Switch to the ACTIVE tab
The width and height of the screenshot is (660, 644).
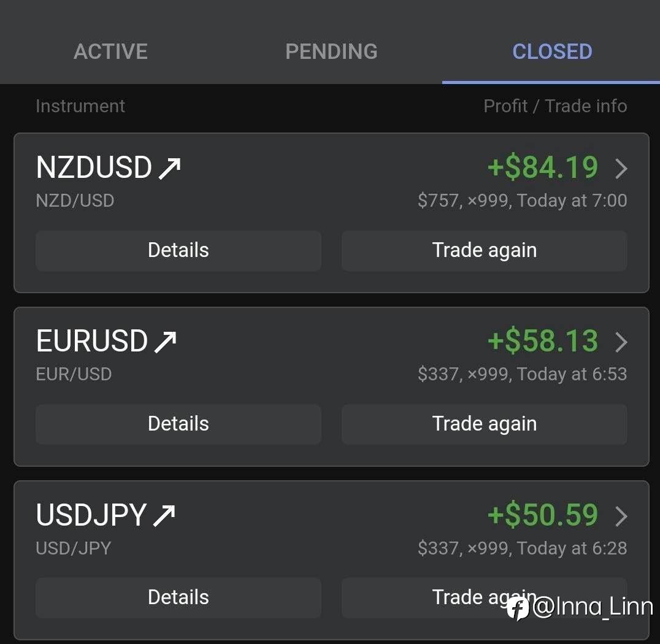coord(110,52)
